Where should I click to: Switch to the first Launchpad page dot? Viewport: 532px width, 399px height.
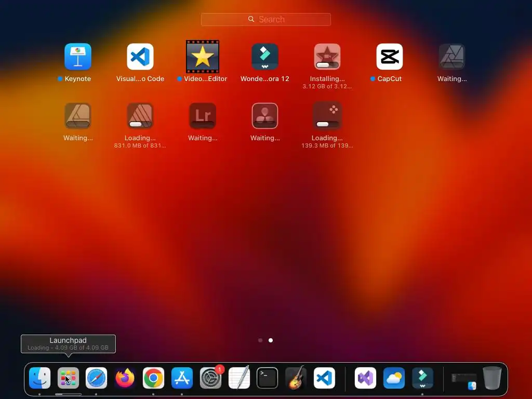tap(260, 340)
